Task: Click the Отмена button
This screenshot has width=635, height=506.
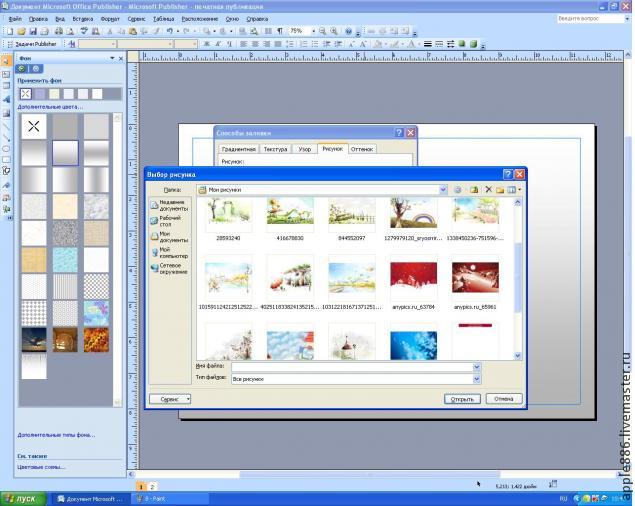Action: click(x=504, y=398)
